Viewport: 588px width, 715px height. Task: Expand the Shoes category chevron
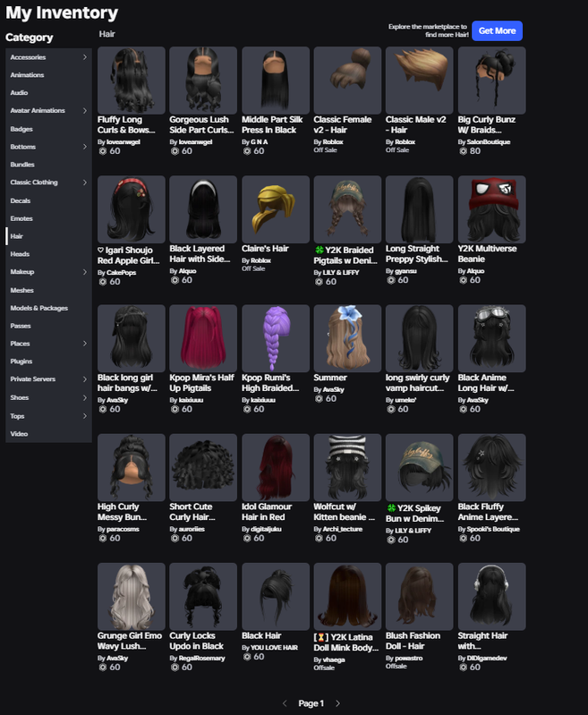[85, 397]
